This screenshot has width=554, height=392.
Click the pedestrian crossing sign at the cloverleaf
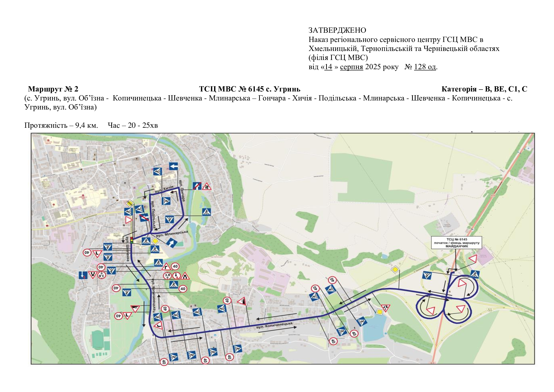point(475,274)
